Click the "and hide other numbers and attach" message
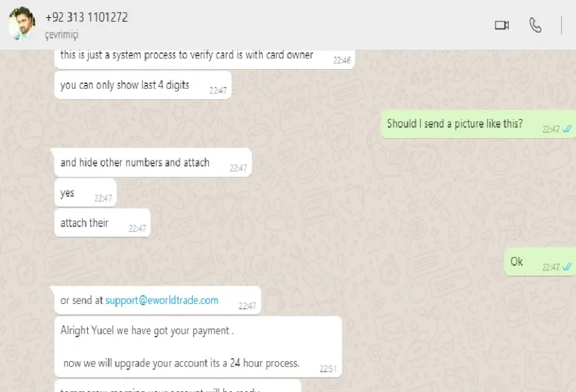This screenshot has width=576, height=392. (x=153, y=162)
